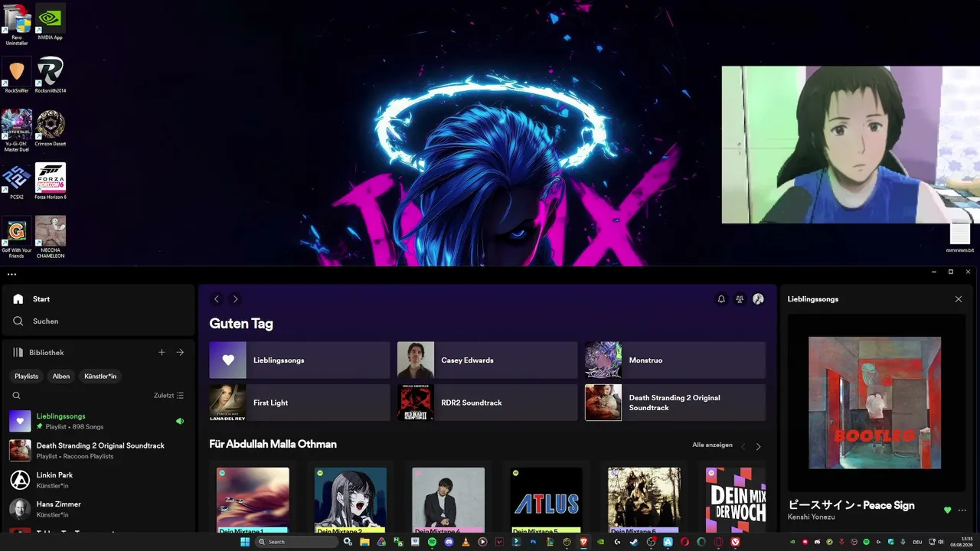The image size is (980, 551).
Task: Close the Lieblingssongs now-playing panel
Action: click(959, 299)
